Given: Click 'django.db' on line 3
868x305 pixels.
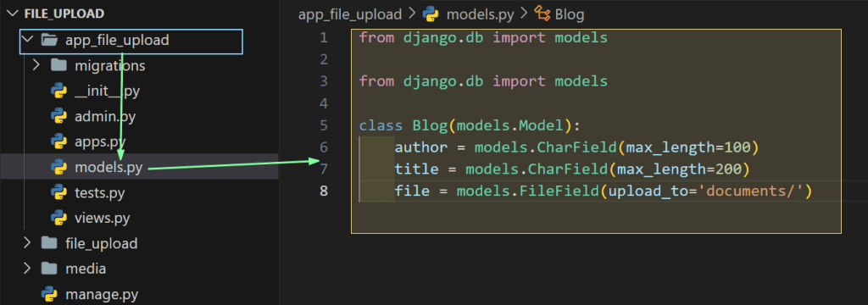Looking at the screenshot, I should pyautogui.click(x=443, y=82).
